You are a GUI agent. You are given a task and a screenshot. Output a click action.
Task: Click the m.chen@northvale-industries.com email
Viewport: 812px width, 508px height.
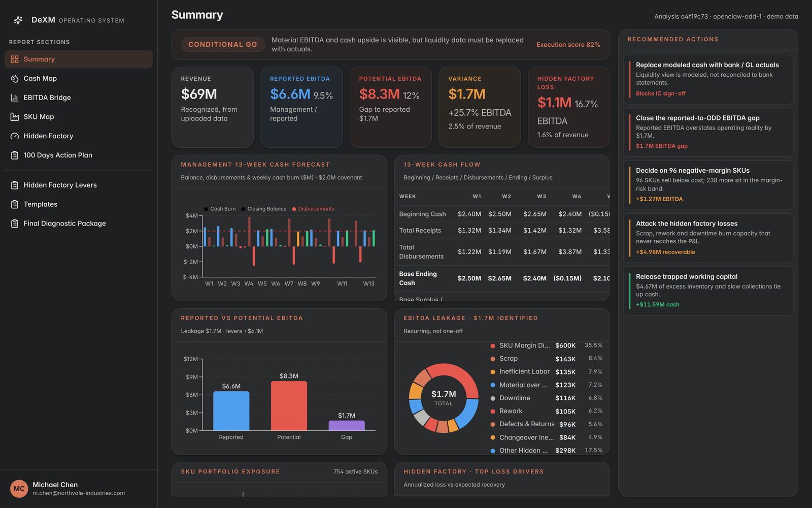(79, 493)
